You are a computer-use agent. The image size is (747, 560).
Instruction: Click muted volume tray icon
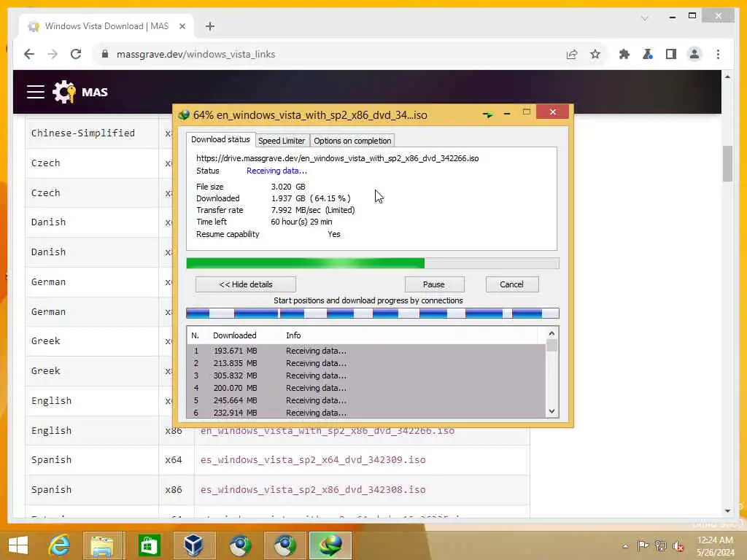click(678, 546)
